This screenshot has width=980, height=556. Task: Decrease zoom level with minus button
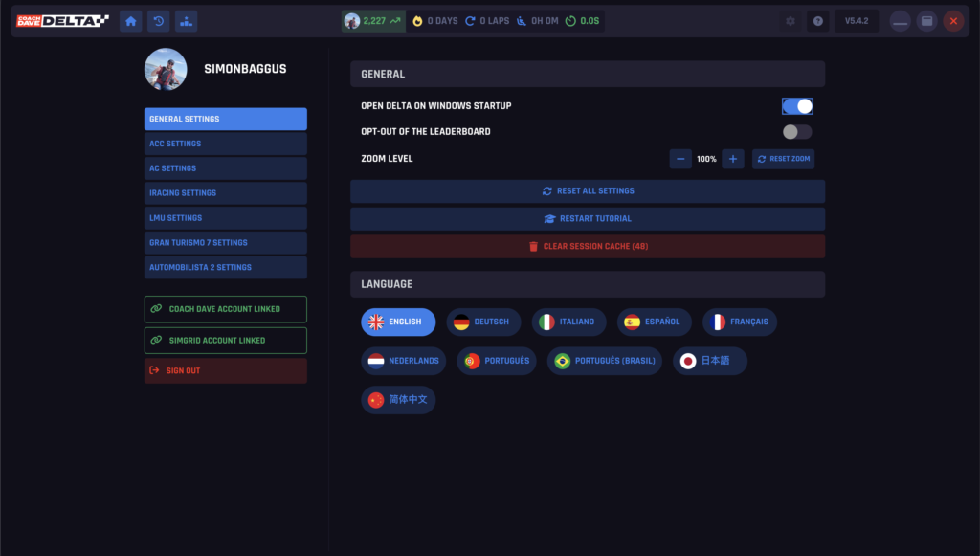(x=680, y=159)
